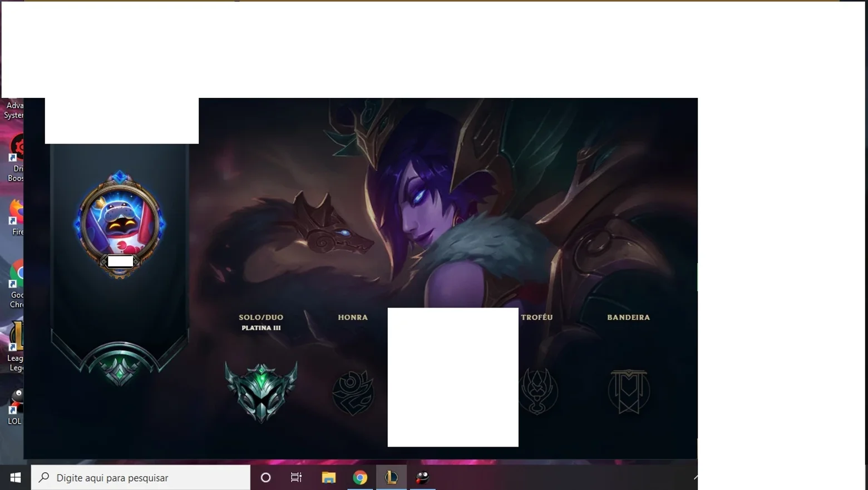Select the SOLO/DUO heading label

coord(261,317)
